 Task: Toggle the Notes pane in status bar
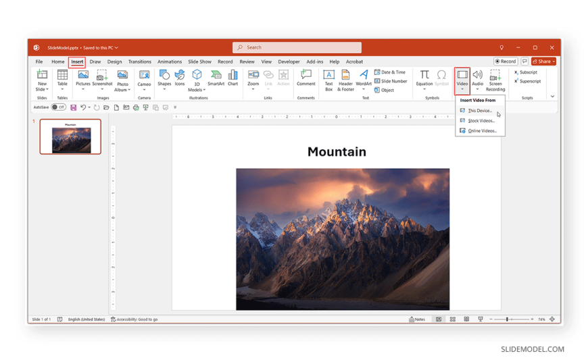pyautogui.click(x=417, y=319)
